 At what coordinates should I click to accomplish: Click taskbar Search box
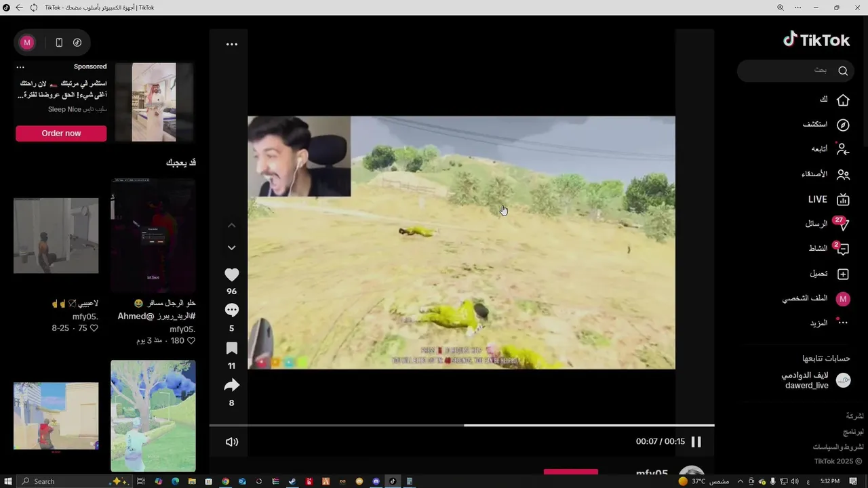click(x=73, y=481)
